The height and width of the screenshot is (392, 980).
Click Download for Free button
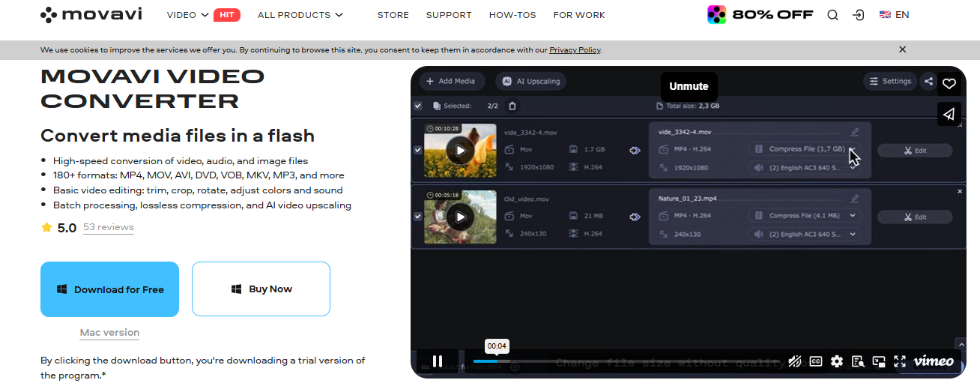tap(109, 289)
